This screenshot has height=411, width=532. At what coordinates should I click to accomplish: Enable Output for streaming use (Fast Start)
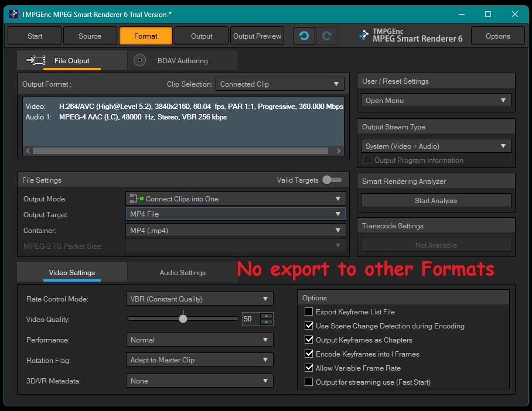(x=309, y=382)
